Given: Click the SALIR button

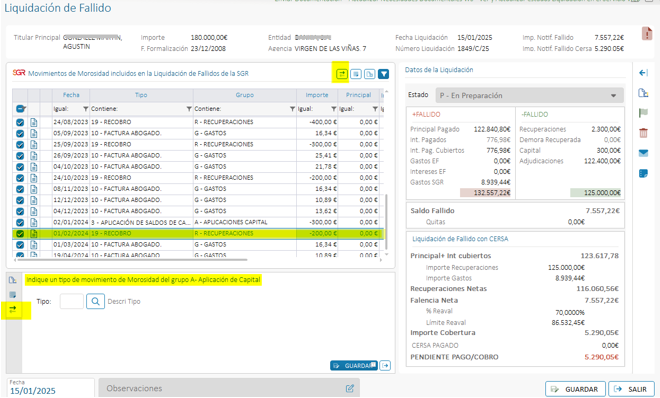Looking at the screenshot, I should [x=631, y=389].
